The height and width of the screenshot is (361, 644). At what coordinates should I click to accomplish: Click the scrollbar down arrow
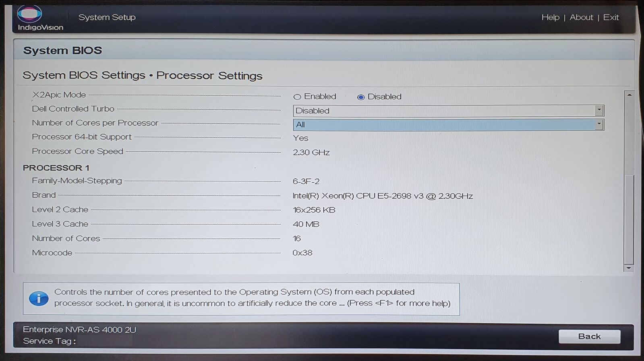tap(629, 268)
